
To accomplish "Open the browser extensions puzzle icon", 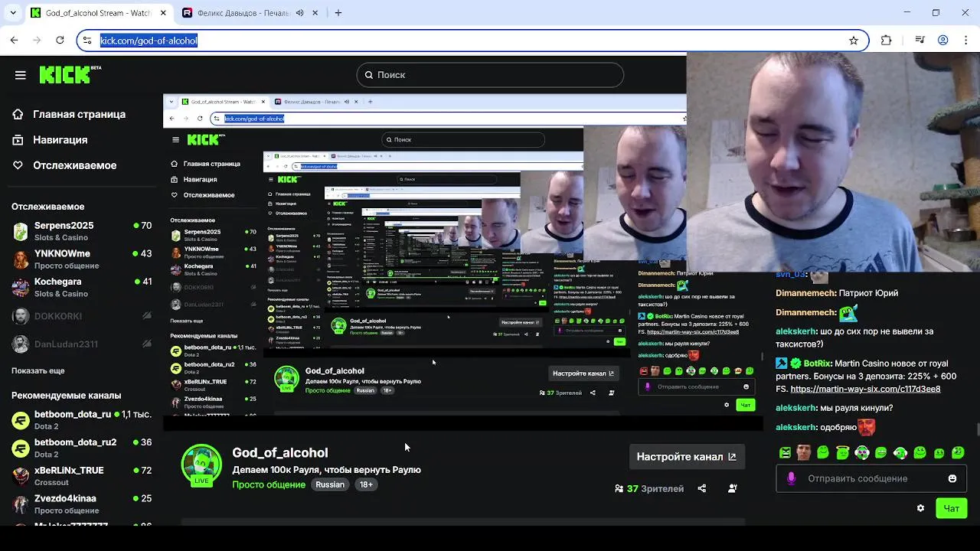I will 887,41.
